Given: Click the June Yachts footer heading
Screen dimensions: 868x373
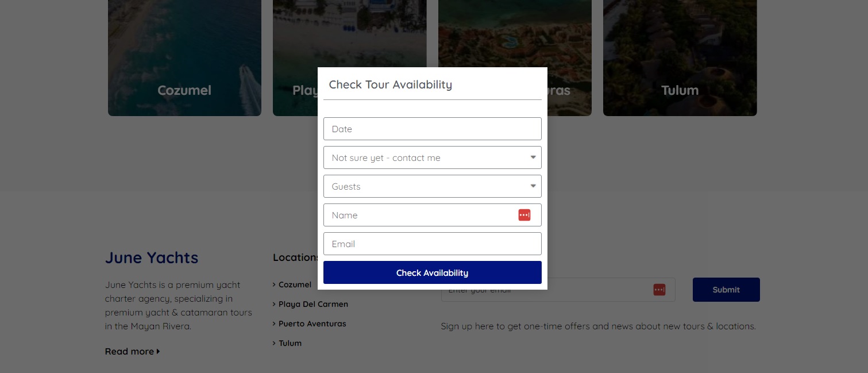Looking at the screenshot, I should 152,257.
